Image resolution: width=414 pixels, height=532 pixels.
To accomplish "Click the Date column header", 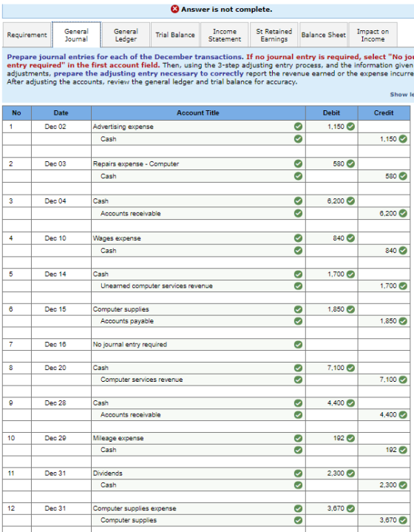I will [x=61, y=113].
